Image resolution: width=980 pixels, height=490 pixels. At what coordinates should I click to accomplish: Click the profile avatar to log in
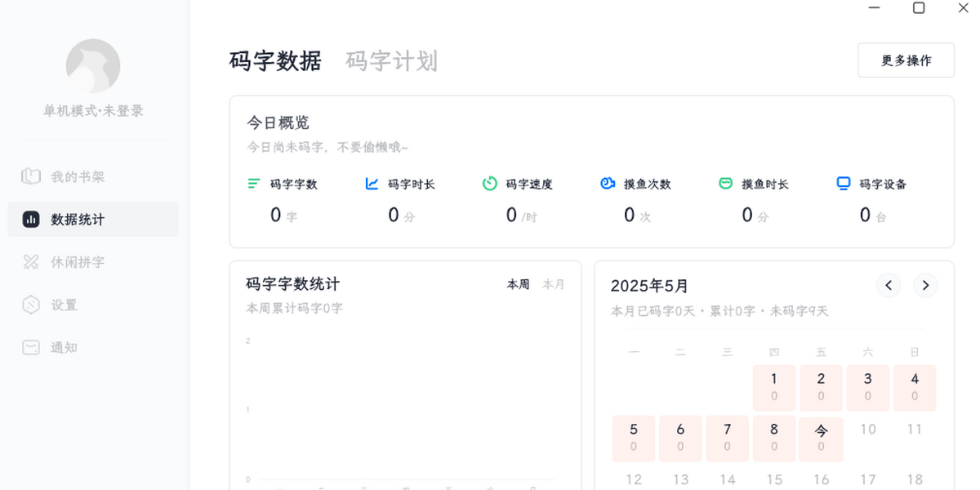coord(93,66)
